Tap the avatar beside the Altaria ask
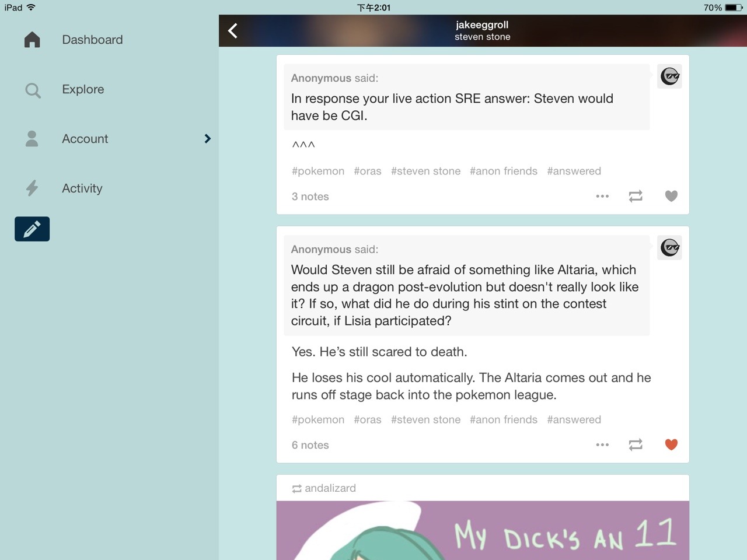747x560 pixels. 669,248
